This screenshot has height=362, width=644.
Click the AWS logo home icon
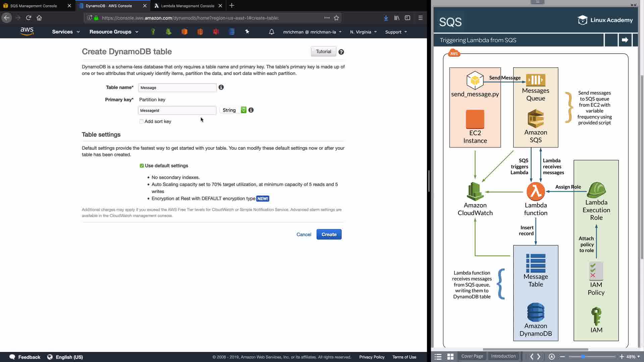[27, 32]
